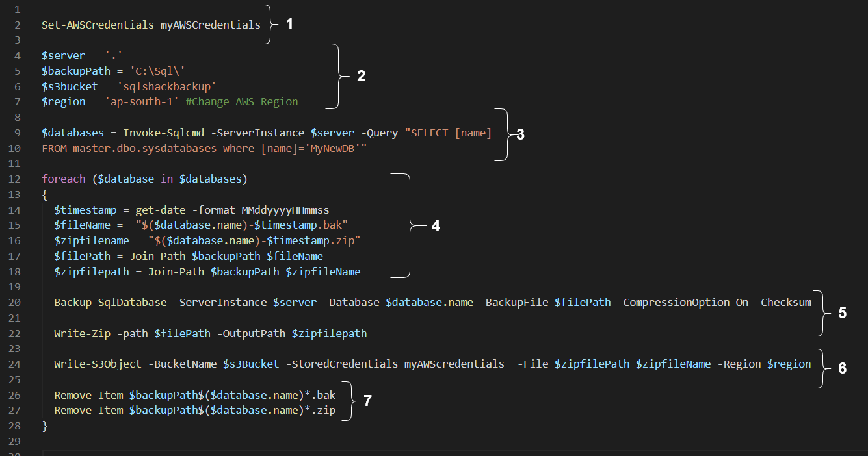Click the -Database parameter on line 20
The height and width of the screenshot is (456, 868).
coord(351,302)
